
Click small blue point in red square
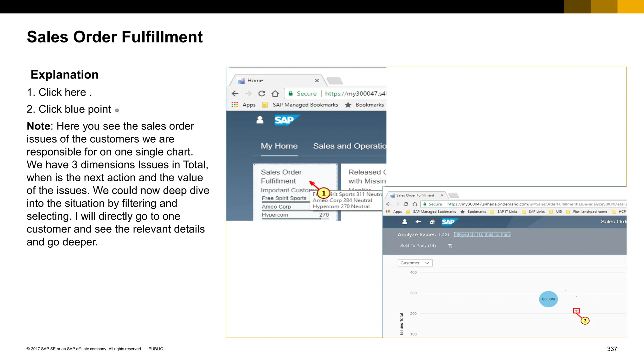pos(576,311)
